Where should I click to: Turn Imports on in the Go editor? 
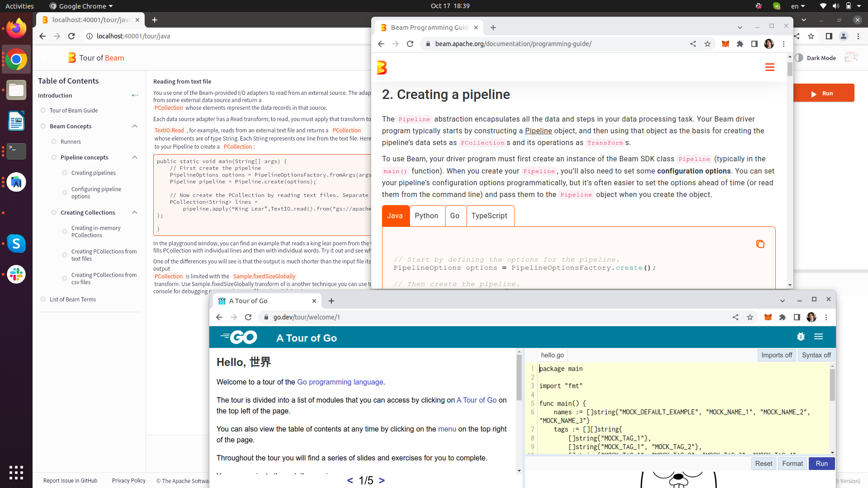pos(776,355)
